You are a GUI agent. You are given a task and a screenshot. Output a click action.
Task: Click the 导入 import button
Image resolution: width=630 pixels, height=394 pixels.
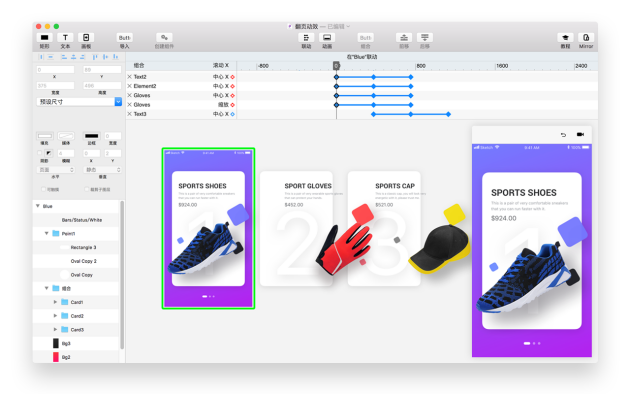click(125, 38)
